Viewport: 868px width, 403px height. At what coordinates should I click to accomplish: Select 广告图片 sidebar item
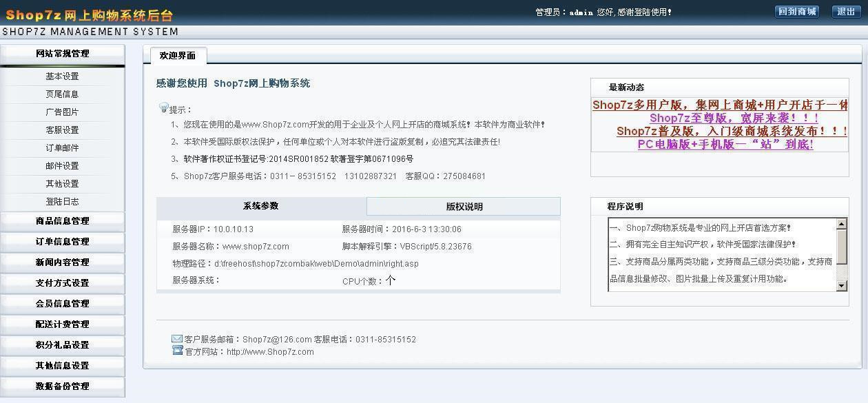(62, 112)
